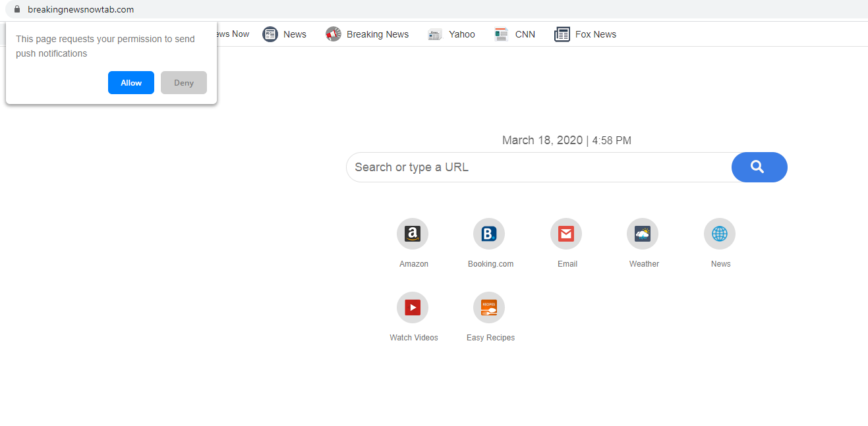Click the breakingnewsnowtab.com address bar
The width and height of the screenshot is (868, 426).
tap(80, 9)
